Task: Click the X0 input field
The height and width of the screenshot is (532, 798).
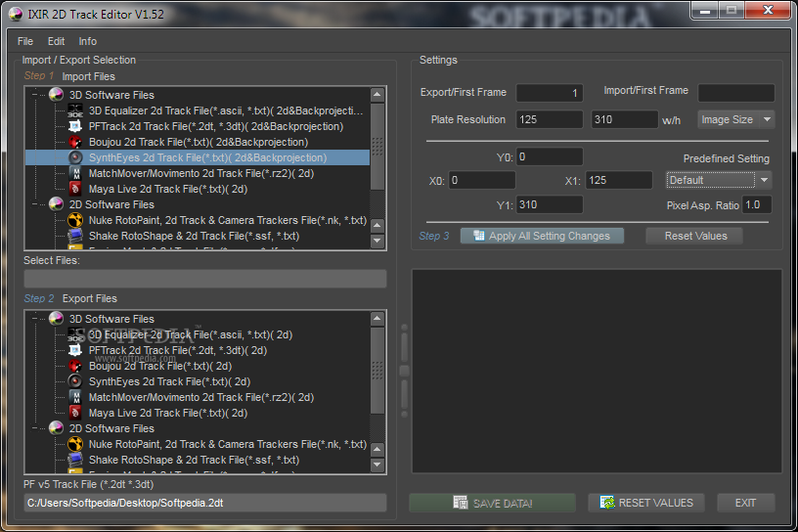Action: 481,180
